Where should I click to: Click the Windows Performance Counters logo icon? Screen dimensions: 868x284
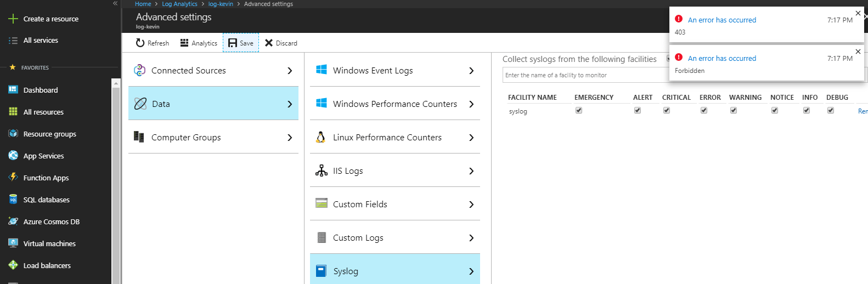coord(322,103)
